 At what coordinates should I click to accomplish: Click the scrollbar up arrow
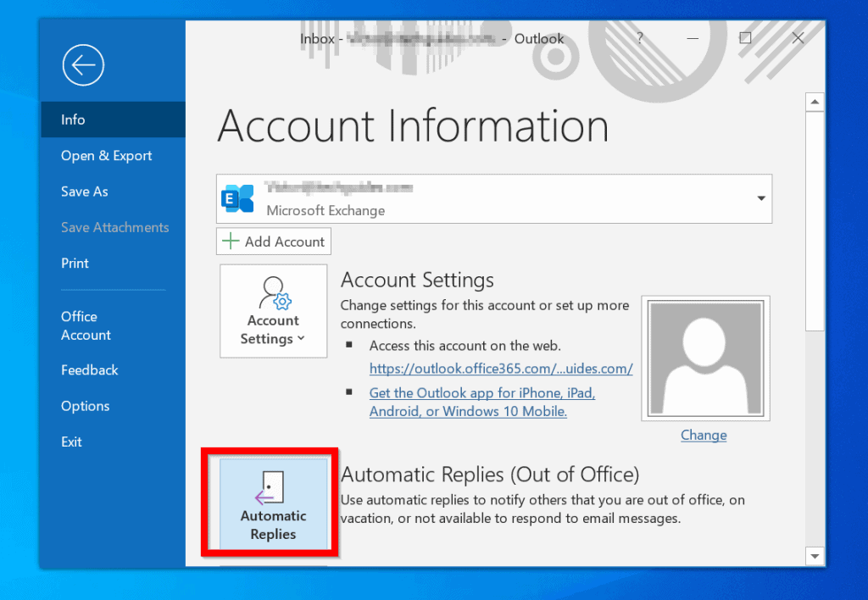(x=815, y=102)
